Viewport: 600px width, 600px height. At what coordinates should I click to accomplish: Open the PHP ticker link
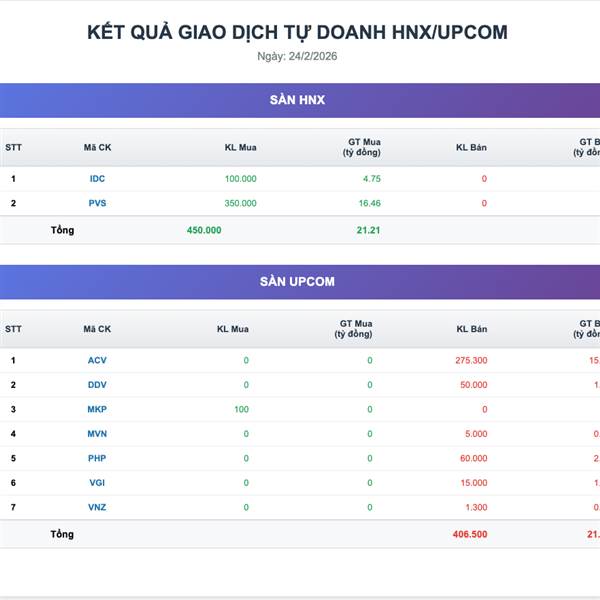[x=97, y=458]
